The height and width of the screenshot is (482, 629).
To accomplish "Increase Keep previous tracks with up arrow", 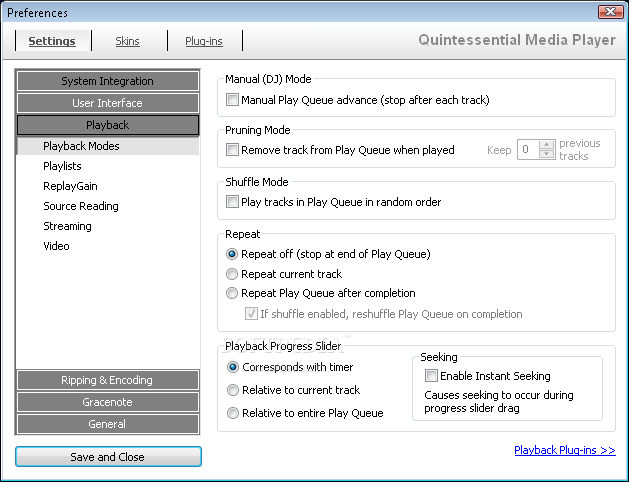I will (546, 144).
